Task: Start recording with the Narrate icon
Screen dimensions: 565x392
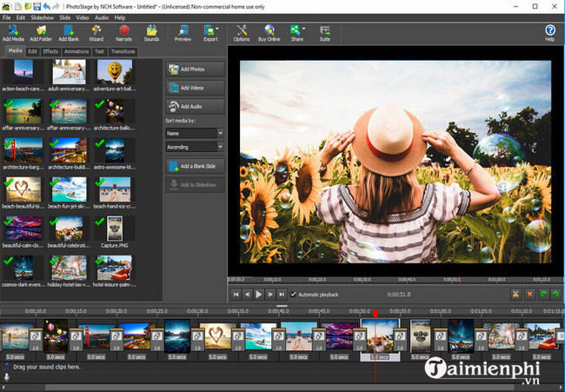Action: (x=123, y=31)
